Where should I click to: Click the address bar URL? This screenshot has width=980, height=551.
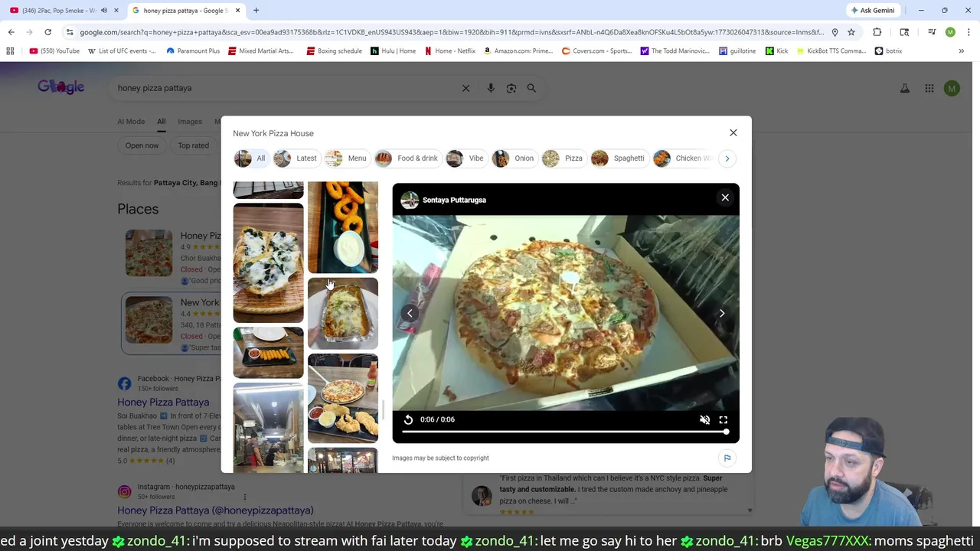pos(452,32)
